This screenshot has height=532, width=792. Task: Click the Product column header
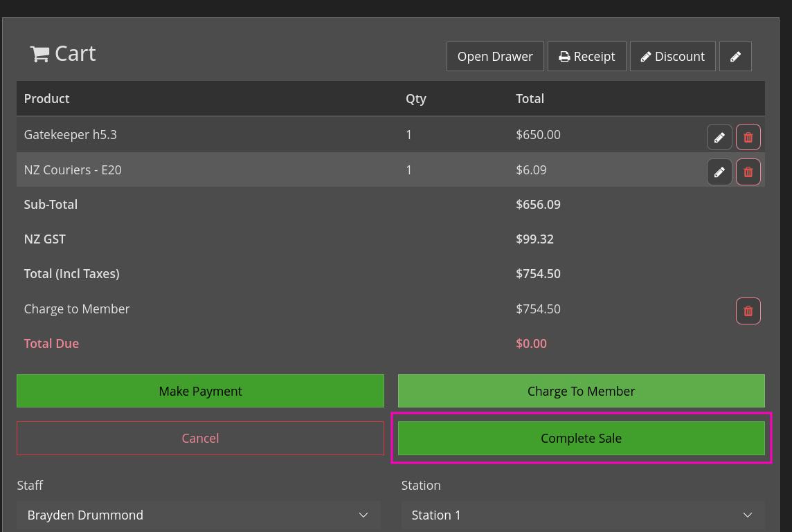point(46,98)
